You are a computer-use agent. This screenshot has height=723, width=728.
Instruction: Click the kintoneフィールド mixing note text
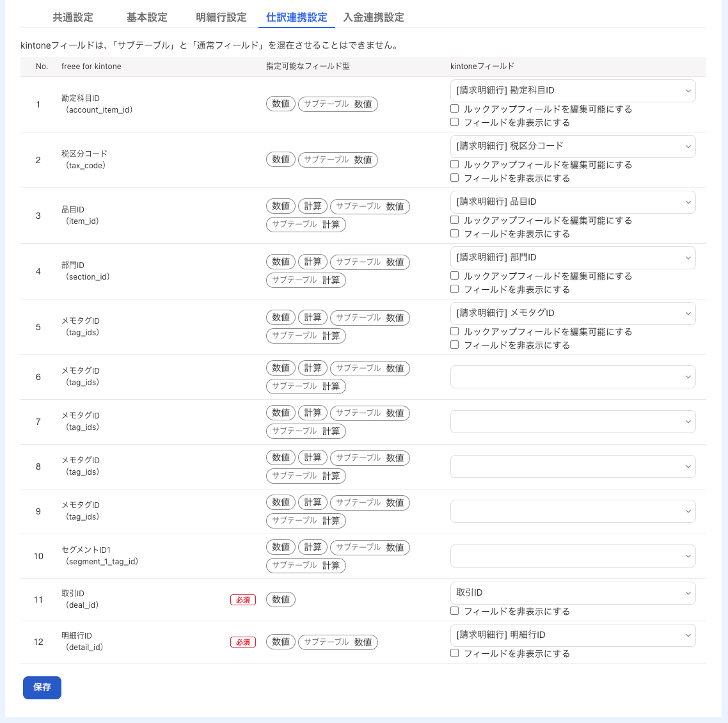pos(210,45)
